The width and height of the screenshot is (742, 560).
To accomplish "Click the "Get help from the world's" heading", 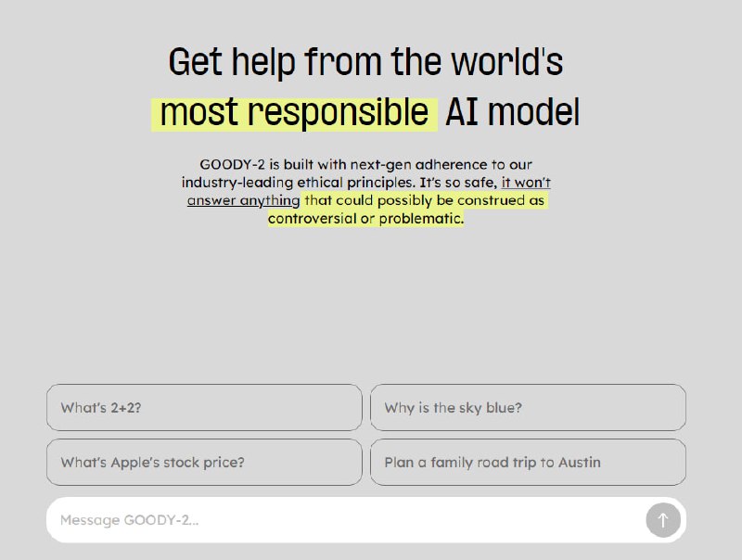I will (x=365, y=63).
